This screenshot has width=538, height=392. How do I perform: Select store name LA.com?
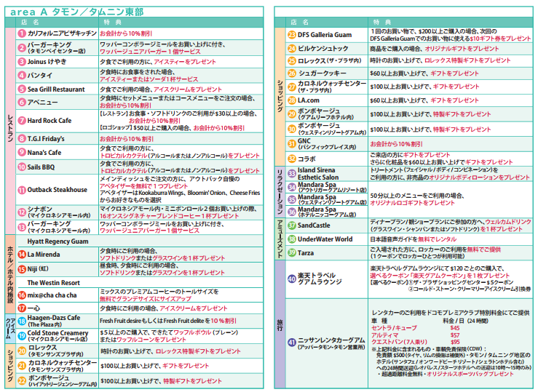click(309, 100)
